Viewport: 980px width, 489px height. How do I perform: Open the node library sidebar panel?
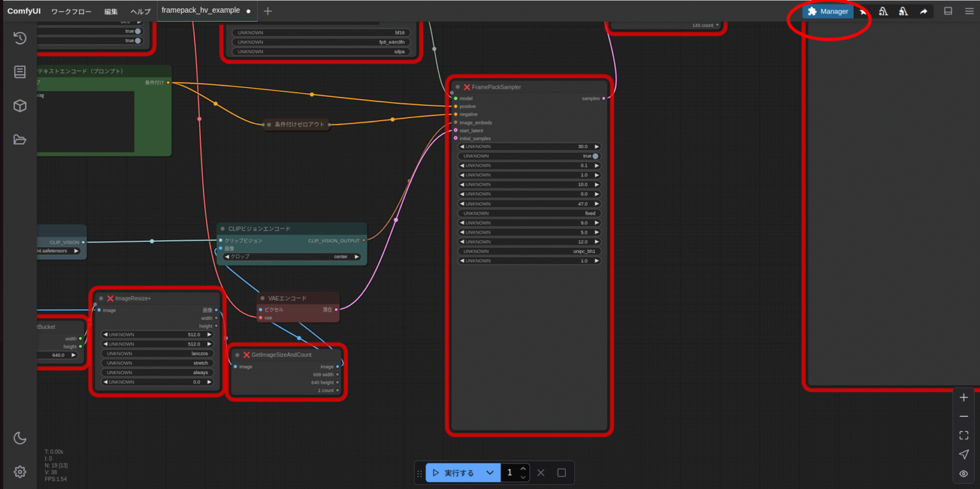click(20, 71)
